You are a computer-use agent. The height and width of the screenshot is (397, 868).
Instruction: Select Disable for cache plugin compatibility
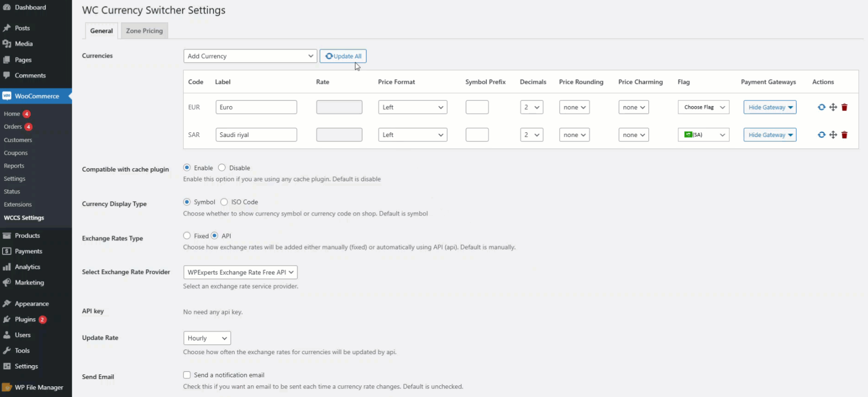(222, 168)
